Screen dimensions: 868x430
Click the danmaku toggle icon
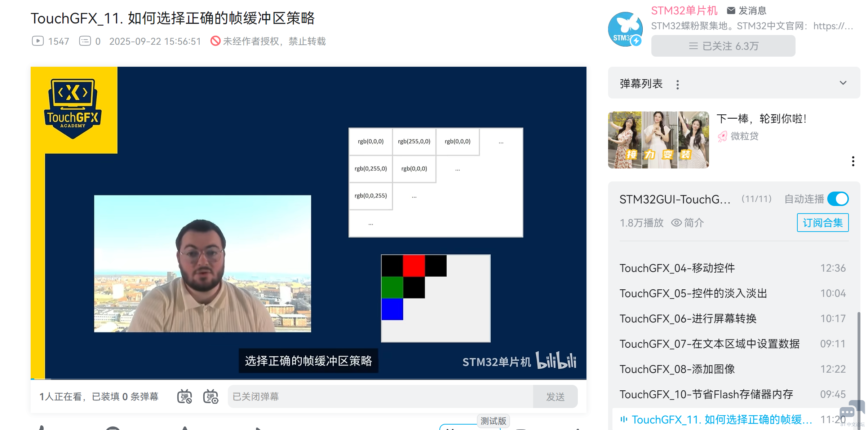pyautogui.click(x=185, y=396)
